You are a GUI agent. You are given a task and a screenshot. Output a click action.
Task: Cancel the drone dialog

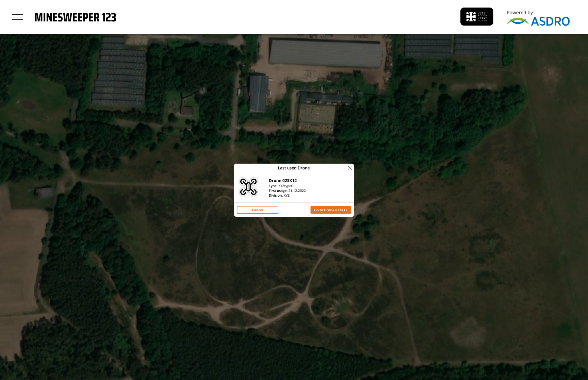click(x=258, y=210)
